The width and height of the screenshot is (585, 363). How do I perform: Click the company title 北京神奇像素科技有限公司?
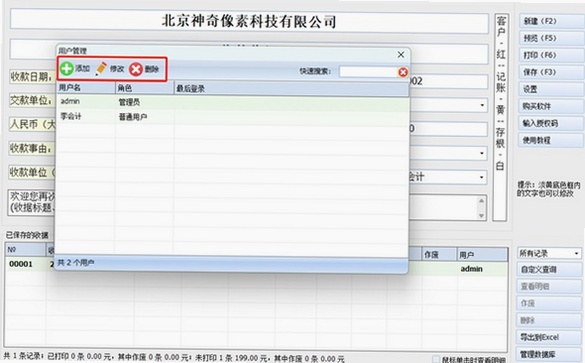(x=249, y=21)
